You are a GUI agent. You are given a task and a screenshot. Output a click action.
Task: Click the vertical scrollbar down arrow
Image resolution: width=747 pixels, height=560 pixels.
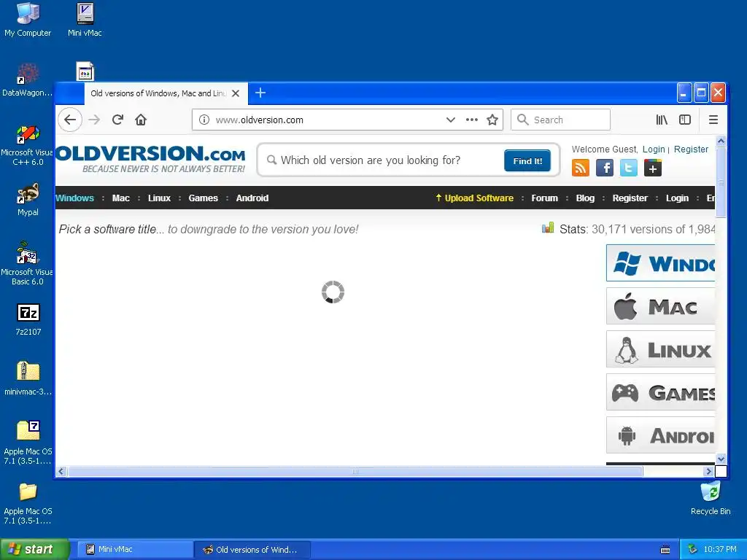click(721, 459)
